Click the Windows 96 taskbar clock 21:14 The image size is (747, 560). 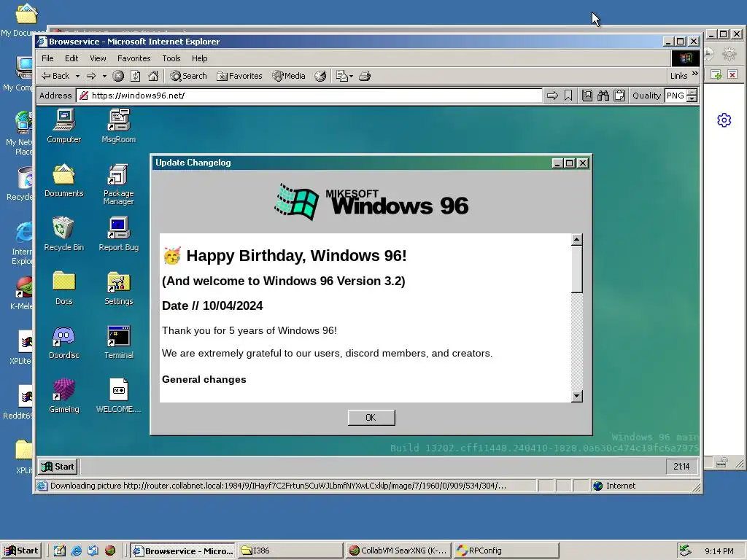coord(681,467)
